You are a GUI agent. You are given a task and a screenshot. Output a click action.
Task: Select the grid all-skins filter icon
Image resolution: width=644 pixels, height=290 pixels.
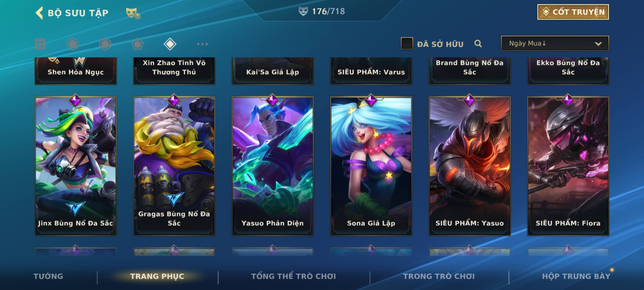click(40, 44)
